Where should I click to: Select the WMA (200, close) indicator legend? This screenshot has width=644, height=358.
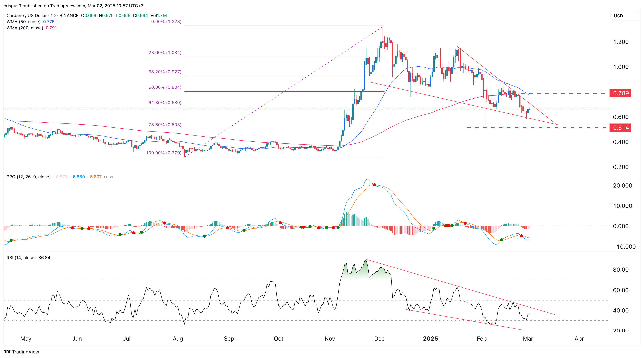25,28
